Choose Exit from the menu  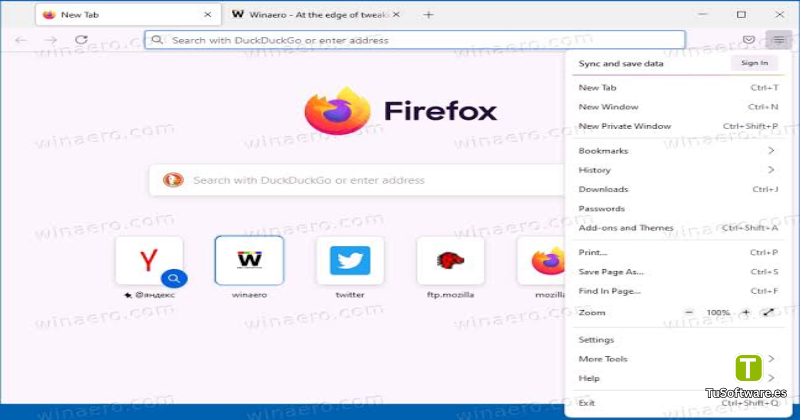click(x=677, y=403)
